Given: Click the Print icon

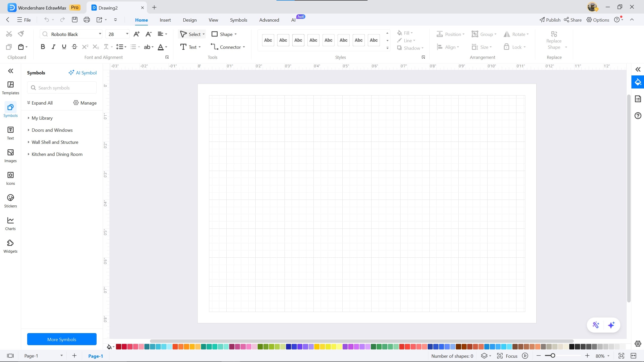Looking at the screenshot, I should [x=87, y=20].
